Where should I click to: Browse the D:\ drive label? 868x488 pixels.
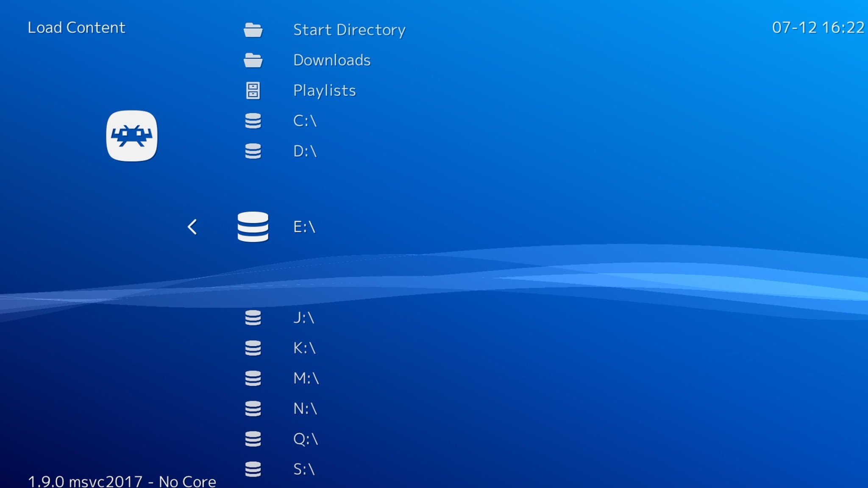point(305,151)
